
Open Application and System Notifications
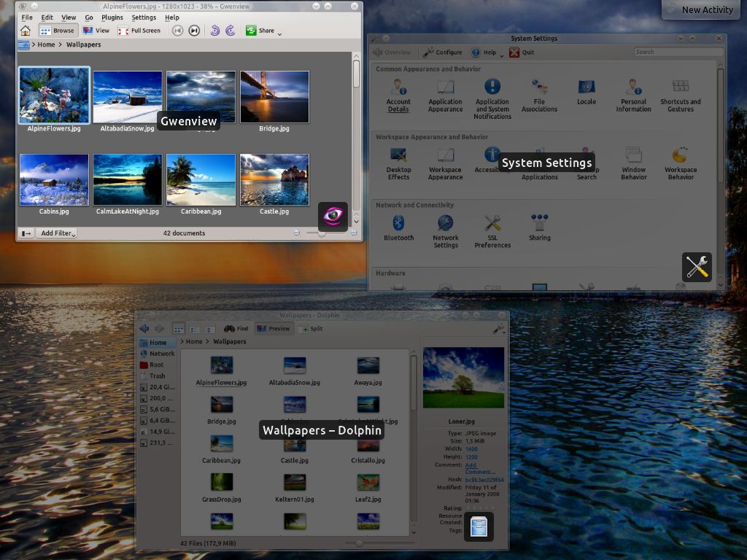pos(492,98)
